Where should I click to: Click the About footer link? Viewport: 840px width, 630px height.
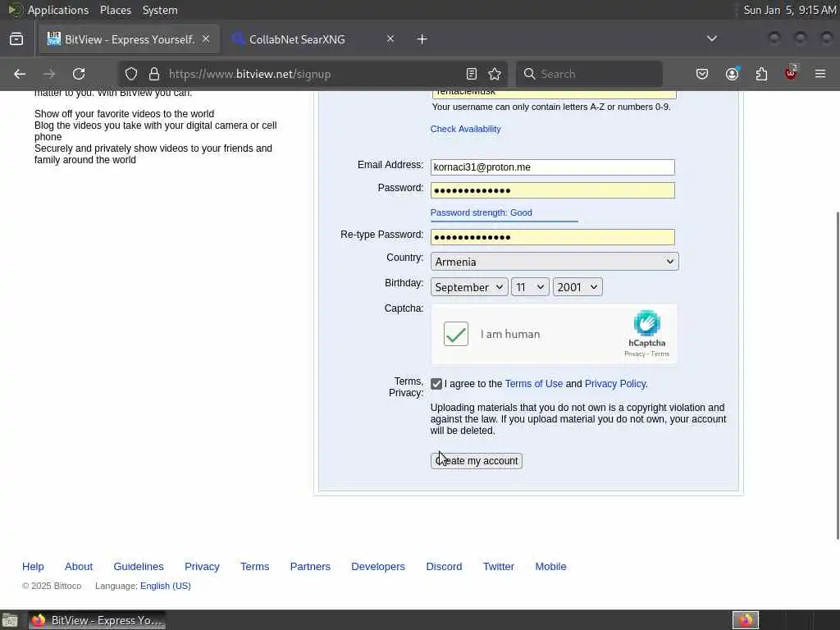tap(79, 566)
